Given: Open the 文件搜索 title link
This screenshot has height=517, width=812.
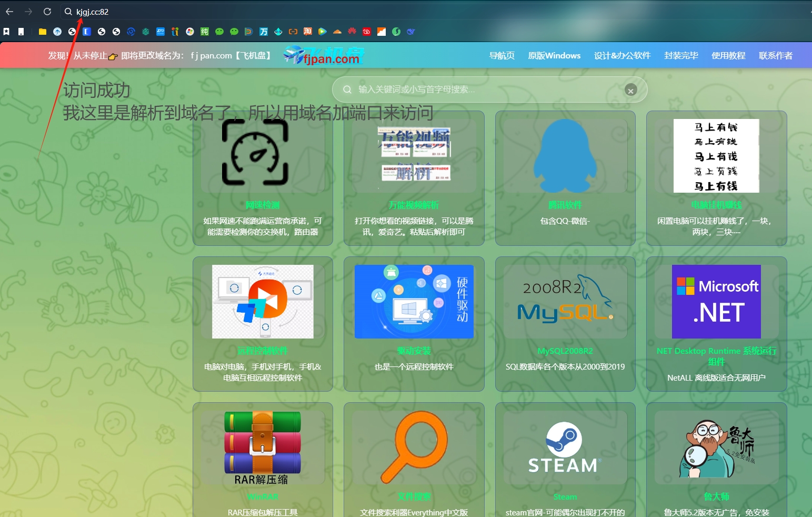Looking at the screenshot, I should click(414, 496).
